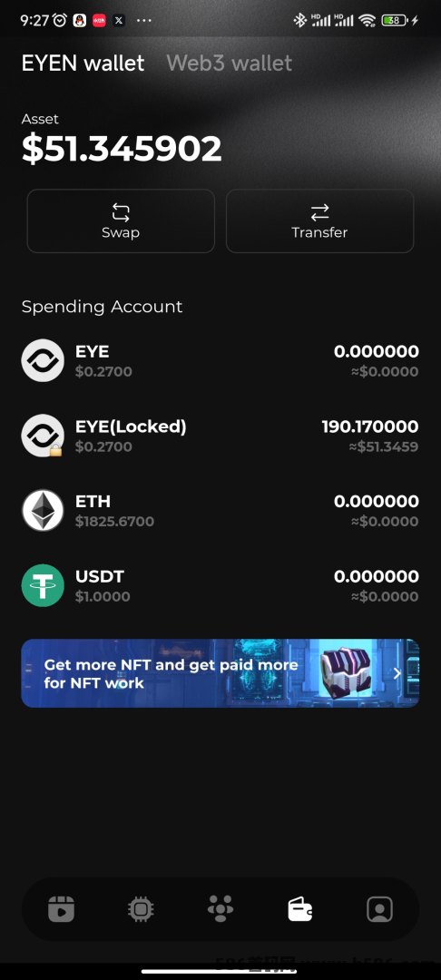The image size is (441, 980).
Task: Tap the total asset value $51.345902
Action: 122,149
